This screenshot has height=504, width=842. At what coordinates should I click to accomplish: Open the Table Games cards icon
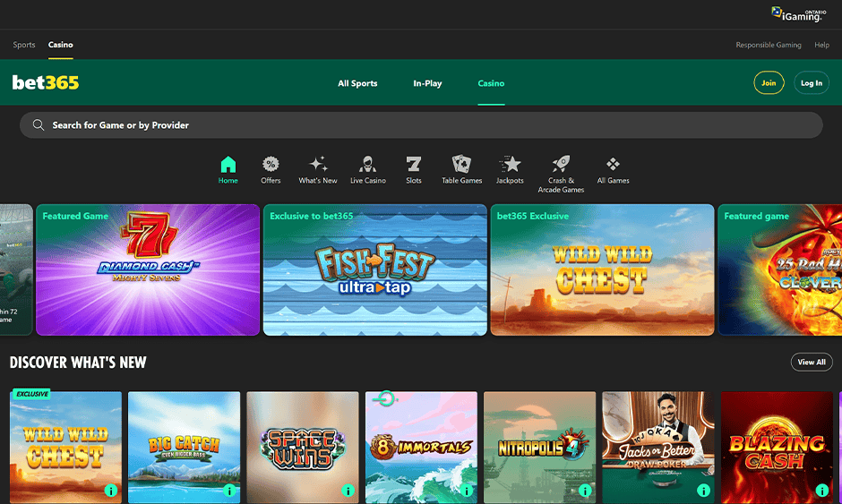(462, 164)
